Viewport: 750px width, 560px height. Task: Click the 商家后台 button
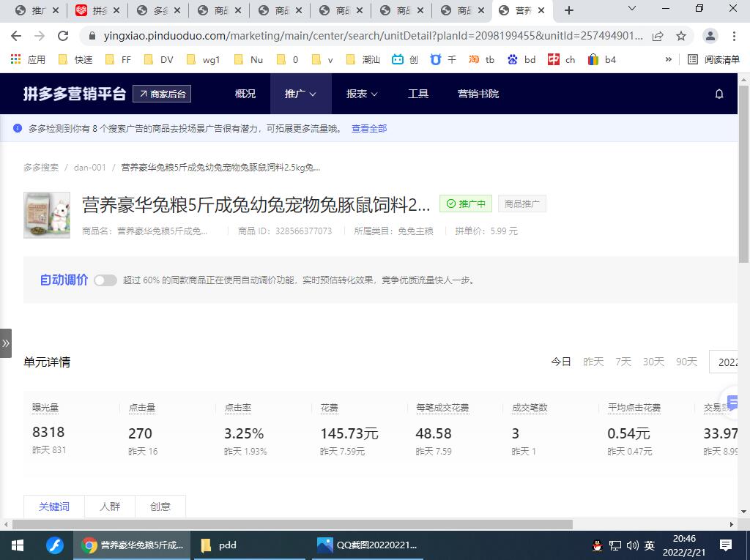point(162,94)
